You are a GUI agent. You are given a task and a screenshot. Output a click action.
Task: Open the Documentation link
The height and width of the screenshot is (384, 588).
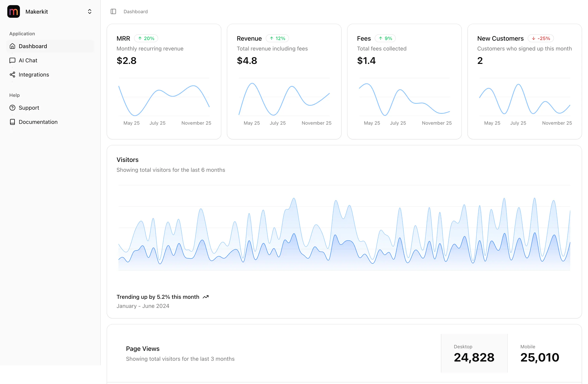click(38, 122)
